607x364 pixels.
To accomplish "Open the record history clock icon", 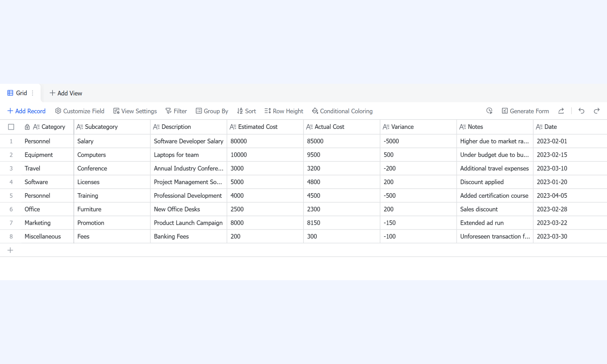I will [x=489, y=111].
